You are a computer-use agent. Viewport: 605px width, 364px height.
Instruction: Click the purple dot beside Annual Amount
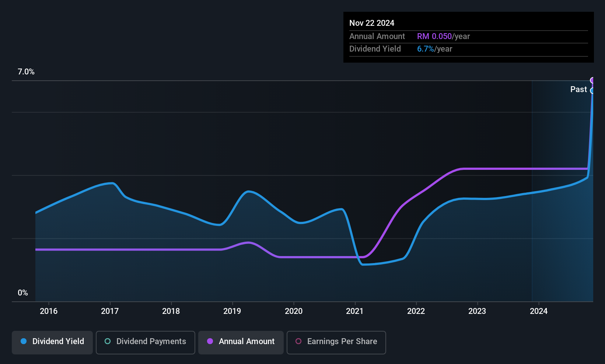[x=210, y=342]
